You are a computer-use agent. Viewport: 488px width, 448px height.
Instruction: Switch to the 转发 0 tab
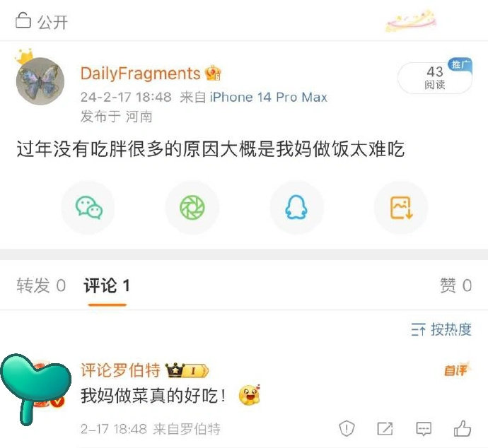coord(41,285)
